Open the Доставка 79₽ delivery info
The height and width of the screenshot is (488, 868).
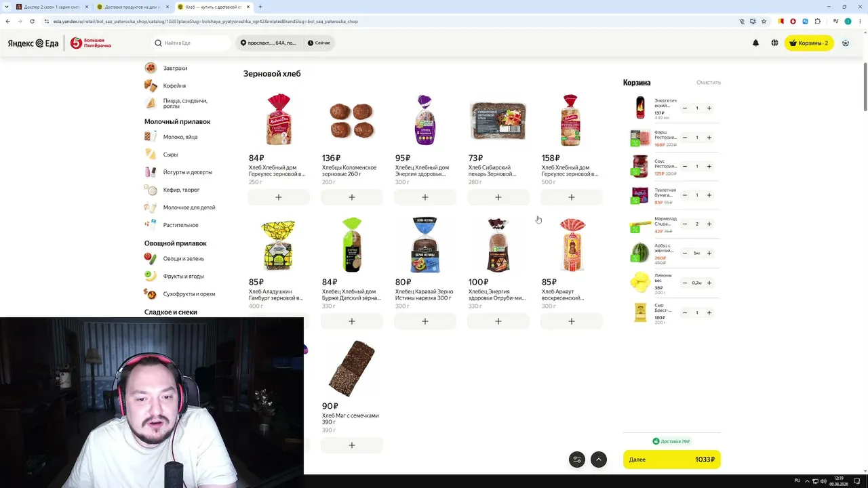[x=671, y=441]
